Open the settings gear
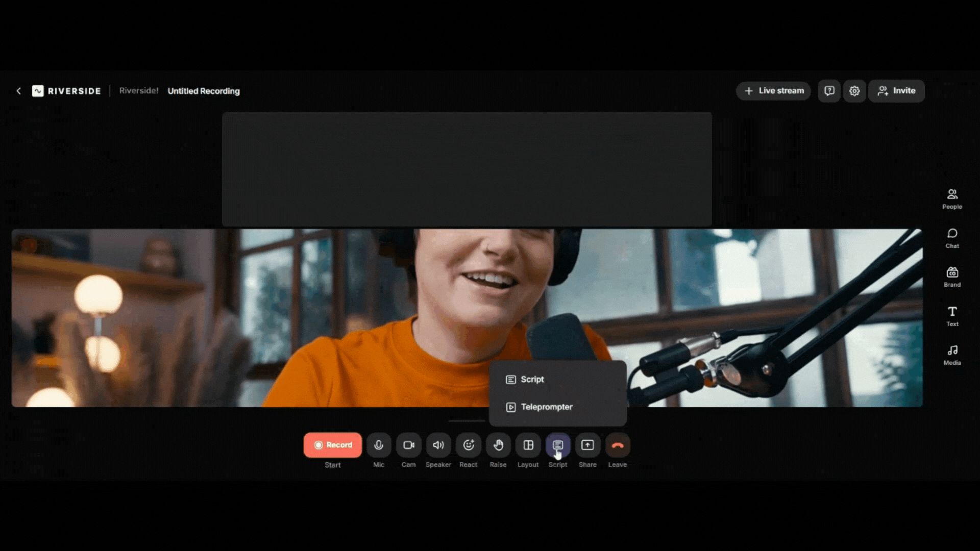 [x=854, y=91]
